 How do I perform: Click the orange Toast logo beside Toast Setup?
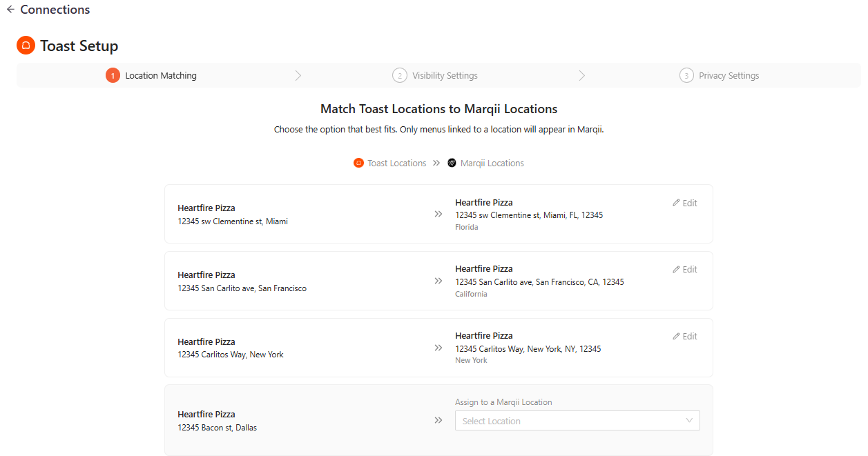point(26,46)
